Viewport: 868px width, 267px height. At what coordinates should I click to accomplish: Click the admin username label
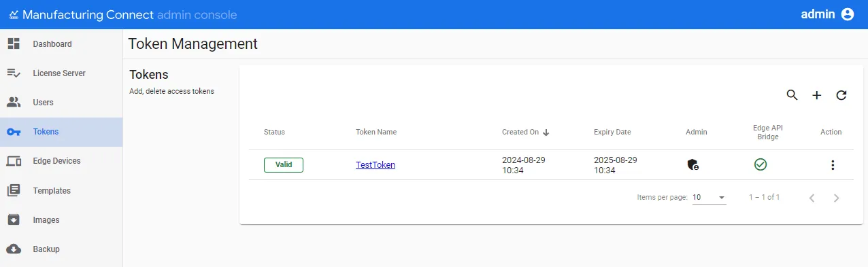tap(818, 14)
